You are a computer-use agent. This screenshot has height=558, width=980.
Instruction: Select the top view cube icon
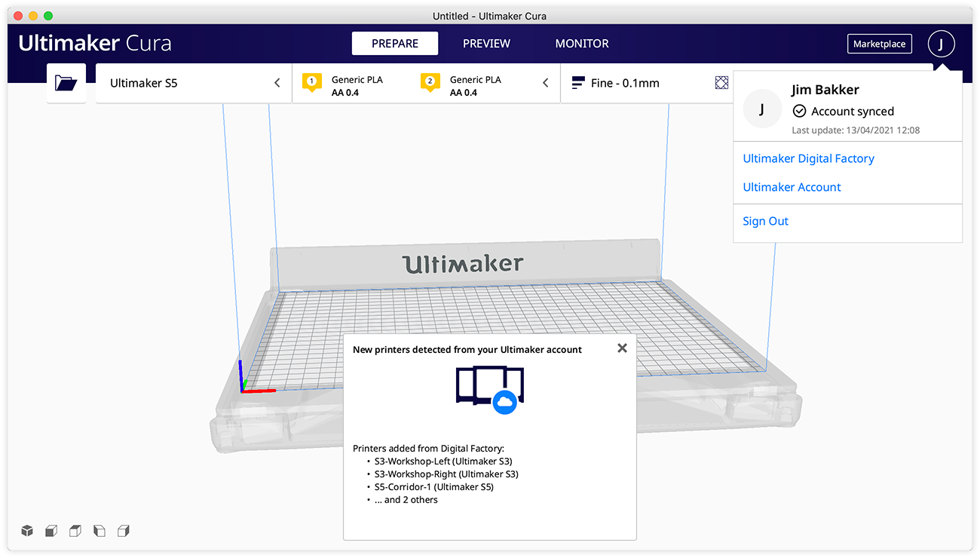tap(75, 531)
